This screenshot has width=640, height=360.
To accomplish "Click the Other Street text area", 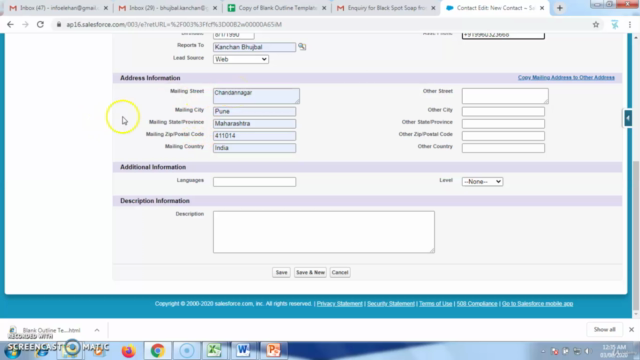I will [x=505, y=96].
